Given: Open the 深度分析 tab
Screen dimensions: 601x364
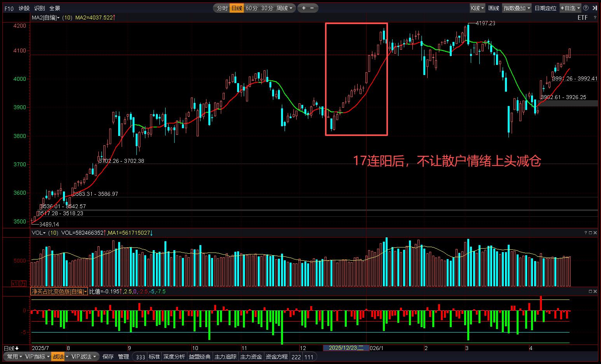Looking at the screenshot, I should [174, 357].
